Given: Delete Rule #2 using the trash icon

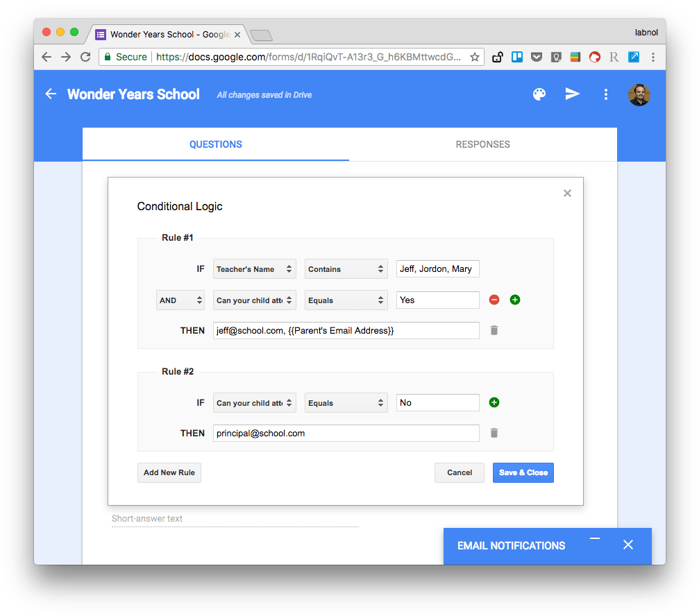Looking at the screenshot, I should 494,432.
